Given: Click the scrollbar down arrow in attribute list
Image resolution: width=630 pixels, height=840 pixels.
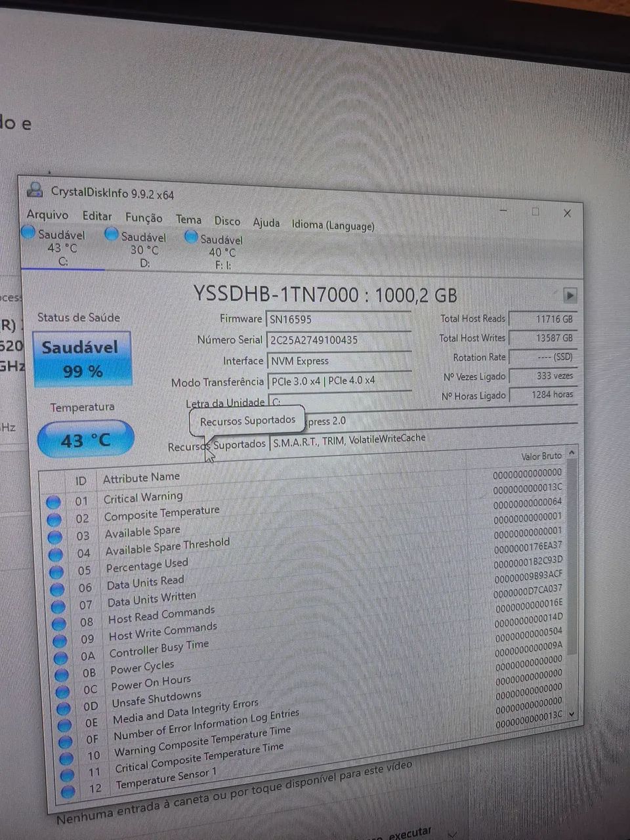Looking at the screenshot, I should click(x=572, y=714).
